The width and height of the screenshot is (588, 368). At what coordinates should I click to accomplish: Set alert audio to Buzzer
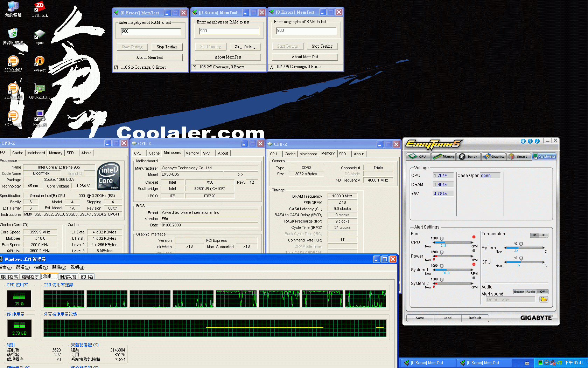[x=519, y=292]
